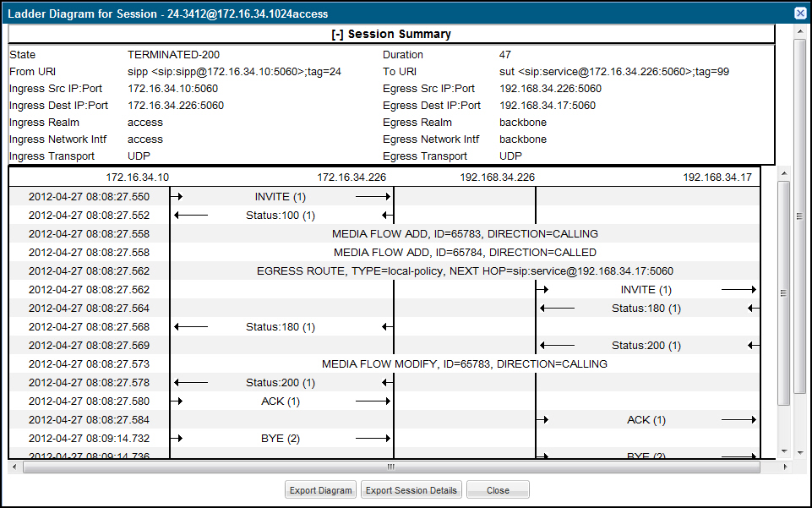
Task: Click the timestamp 2012-04-27 08:08:27.552
Action: tap(89, 216)
